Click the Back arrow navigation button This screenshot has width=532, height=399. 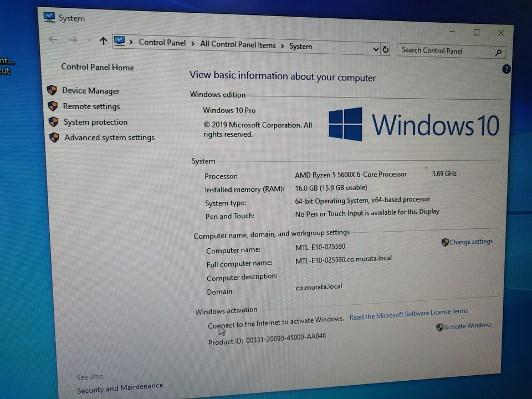point(53,39)
